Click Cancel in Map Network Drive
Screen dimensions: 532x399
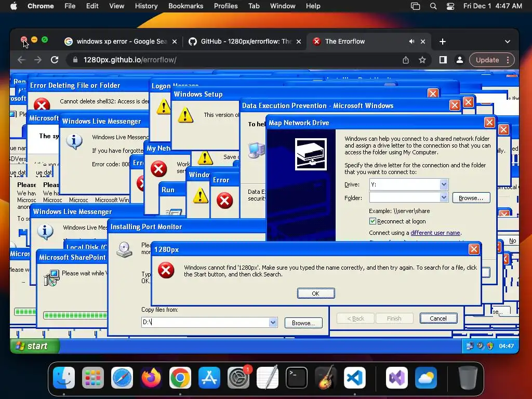(438, 318)
